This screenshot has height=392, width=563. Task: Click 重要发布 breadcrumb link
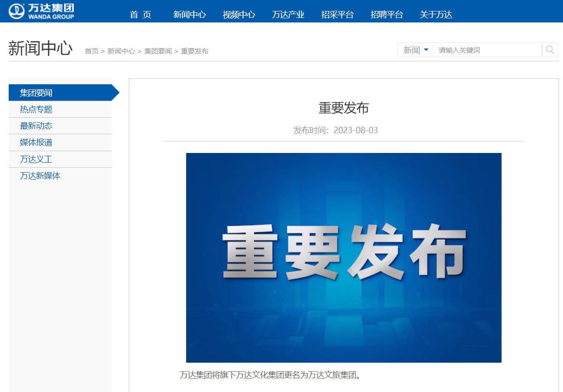click(x=194, y=51)
